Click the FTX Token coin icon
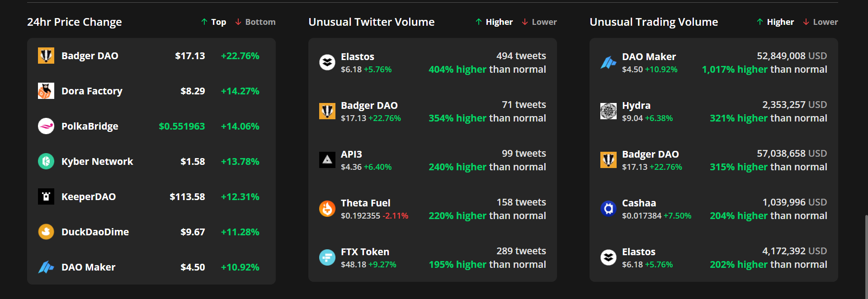The image size is (868, 299). (327, 257)
